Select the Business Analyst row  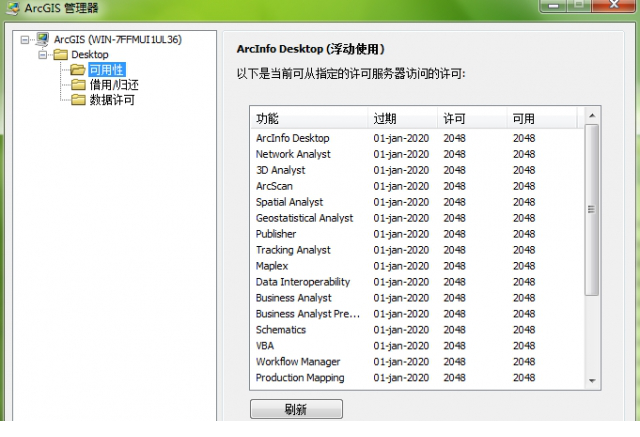(x=417, y=298)
